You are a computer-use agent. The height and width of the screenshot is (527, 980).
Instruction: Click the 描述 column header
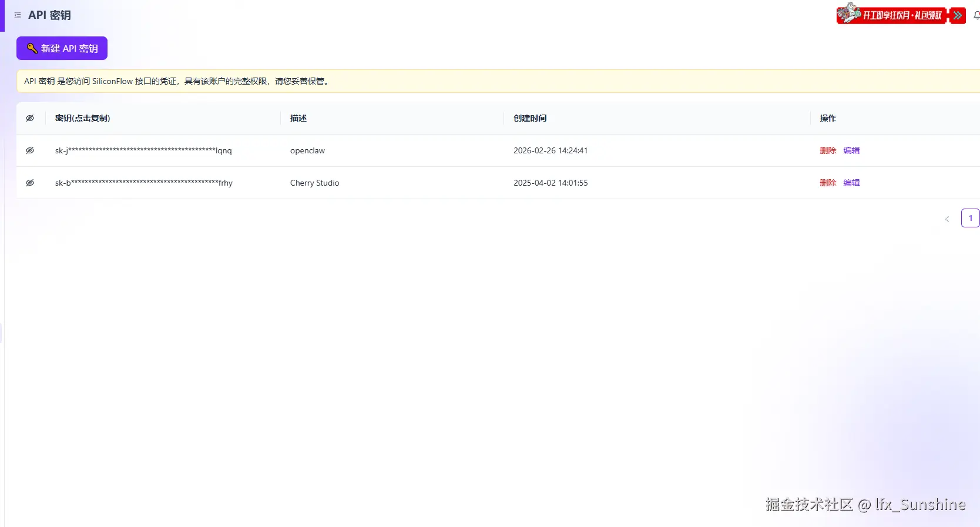click(298, 118)
